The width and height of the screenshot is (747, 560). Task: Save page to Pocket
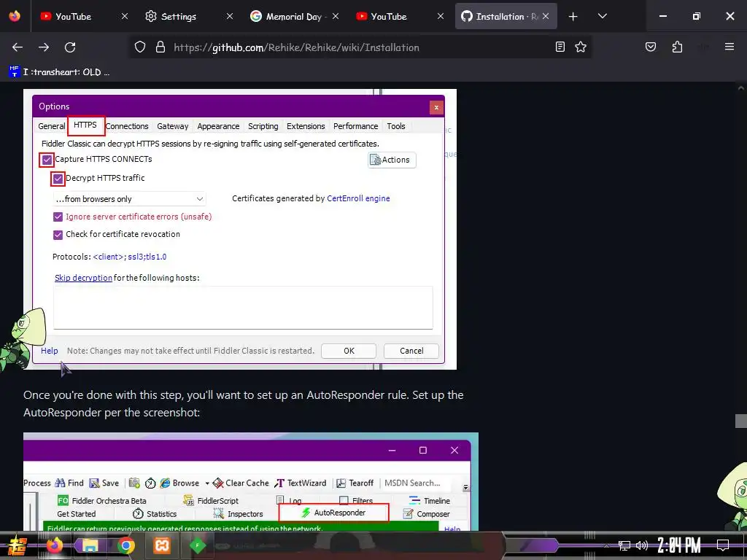point(650,47)
